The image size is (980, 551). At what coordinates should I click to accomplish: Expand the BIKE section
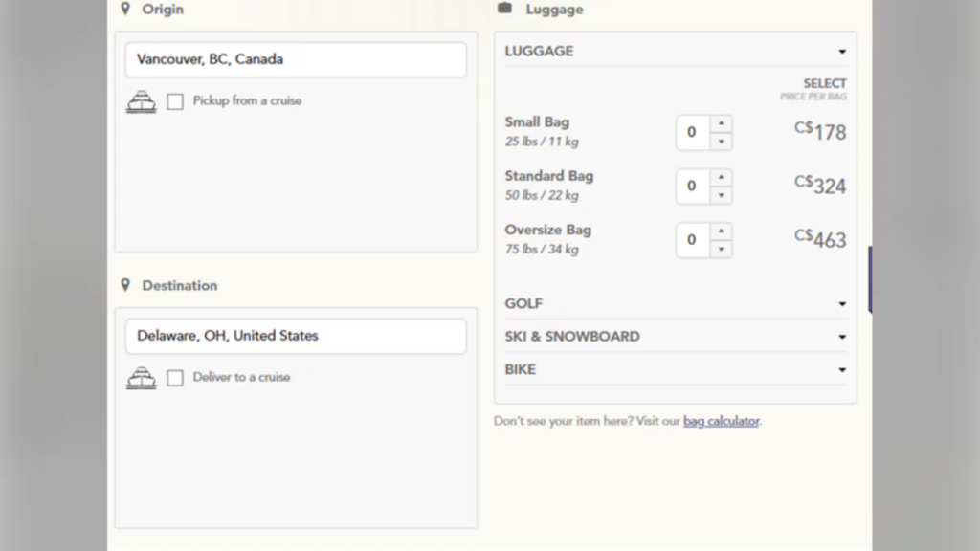tap(676, 370)
